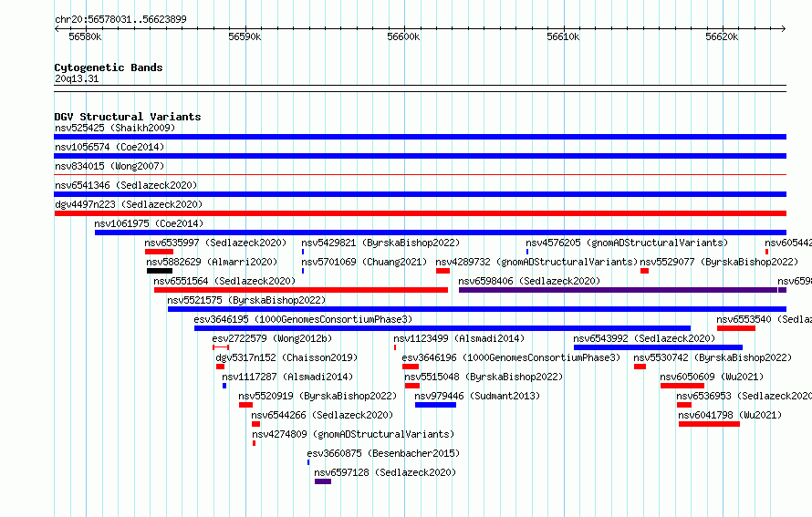Click the purple bar of nsv6598406
This screenshot has height=517, width=812.
618,290
